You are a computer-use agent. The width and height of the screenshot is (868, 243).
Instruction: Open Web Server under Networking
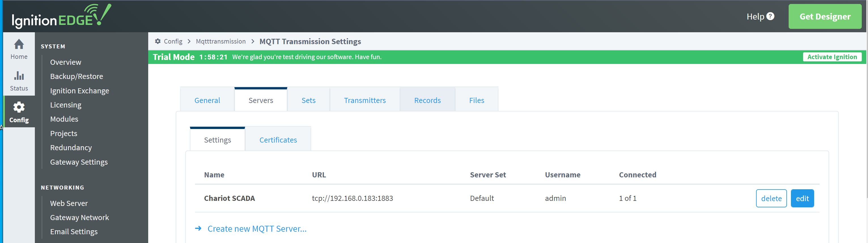69,203
